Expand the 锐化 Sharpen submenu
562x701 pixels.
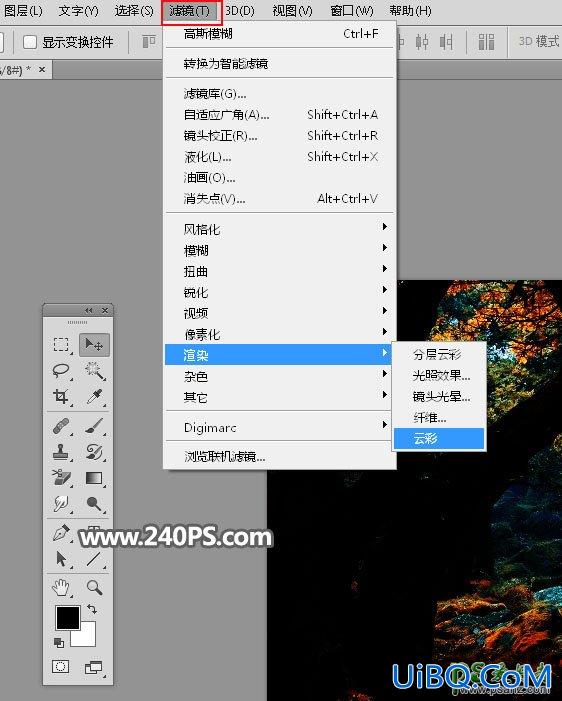(x=280, y=292)
